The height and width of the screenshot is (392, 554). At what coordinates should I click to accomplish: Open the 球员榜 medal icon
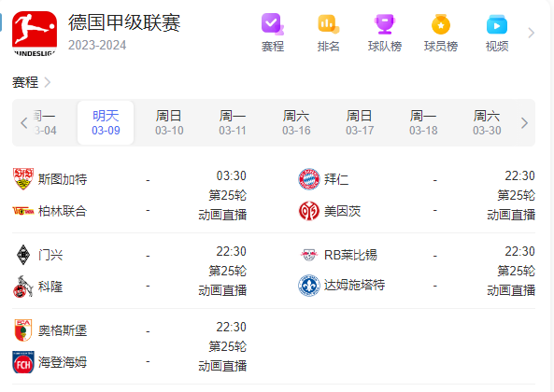(441, 24)
